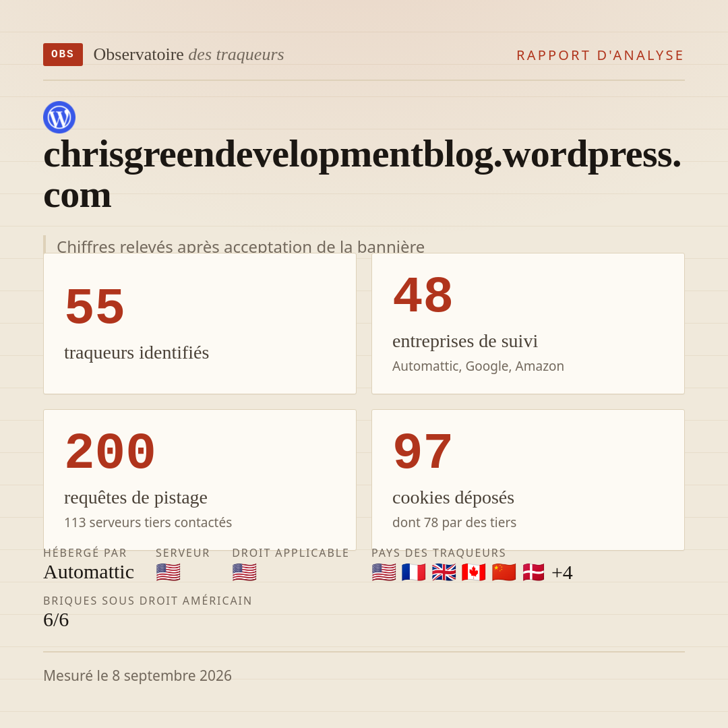Click the Chinese flag in tracker countries
The image size is (728, 728).
coord(504,572)
